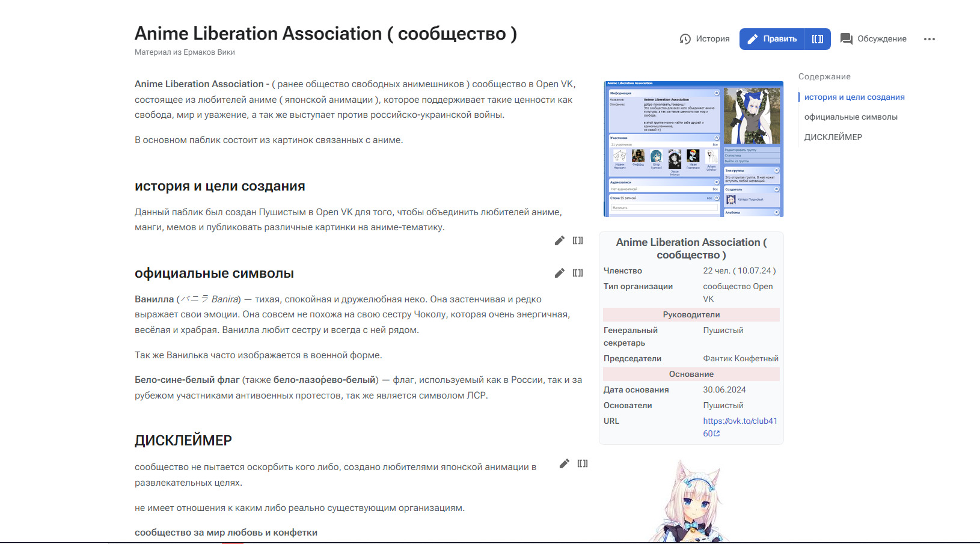Click the bold text Бело-сине-белый флаг
The image size is (980, 544).
coord(187,380)
